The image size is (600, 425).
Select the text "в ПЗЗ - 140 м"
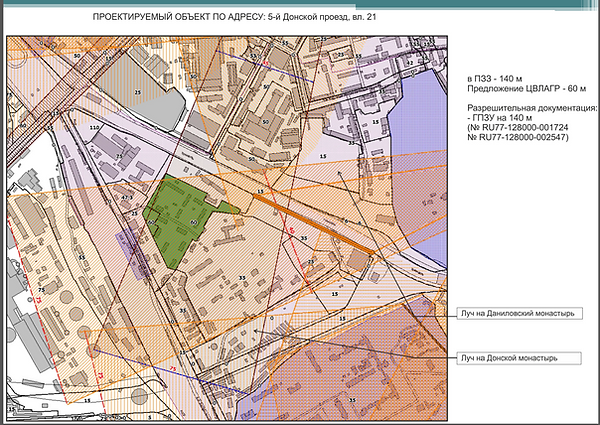click(494, 79)
